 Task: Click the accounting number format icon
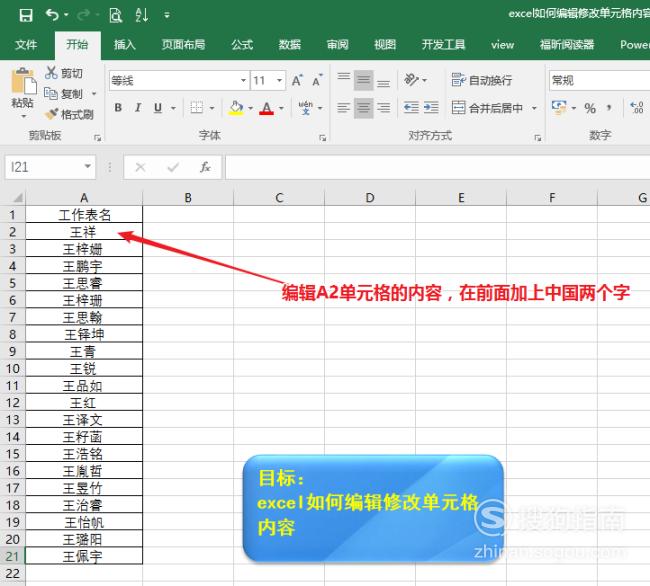pyautogui.click(x=559, y=108)
